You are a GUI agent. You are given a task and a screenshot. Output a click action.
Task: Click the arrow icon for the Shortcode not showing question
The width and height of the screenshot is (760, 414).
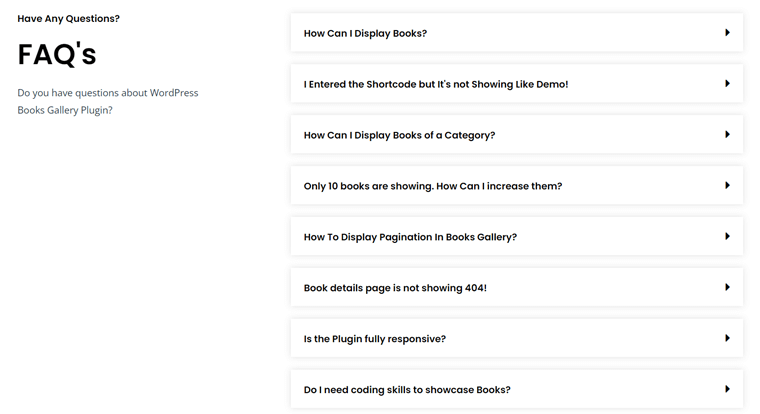point(727,84)
